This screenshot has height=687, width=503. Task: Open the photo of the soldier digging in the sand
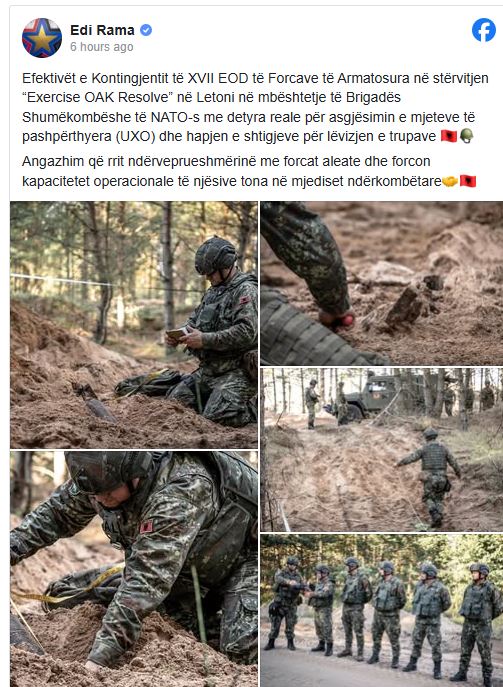coord(134,569)
